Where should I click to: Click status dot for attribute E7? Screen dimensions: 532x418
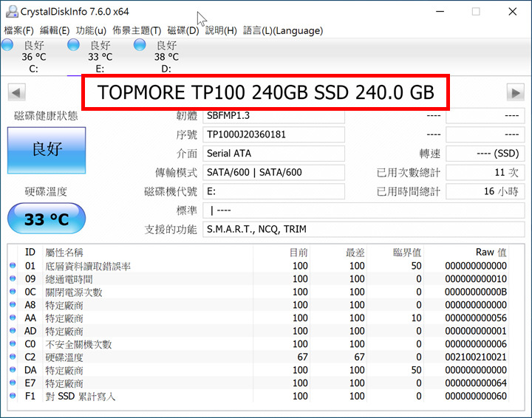(13, 383)
